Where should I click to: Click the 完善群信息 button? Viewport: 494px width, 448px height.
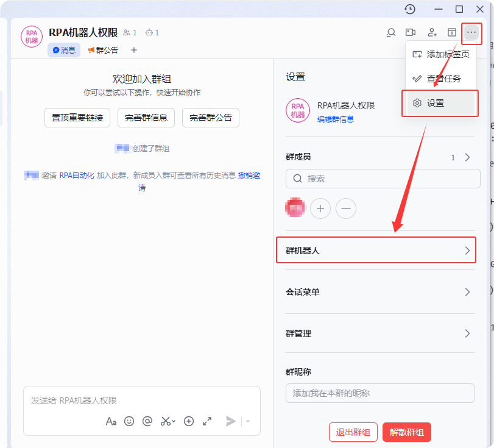coord(146,118)
